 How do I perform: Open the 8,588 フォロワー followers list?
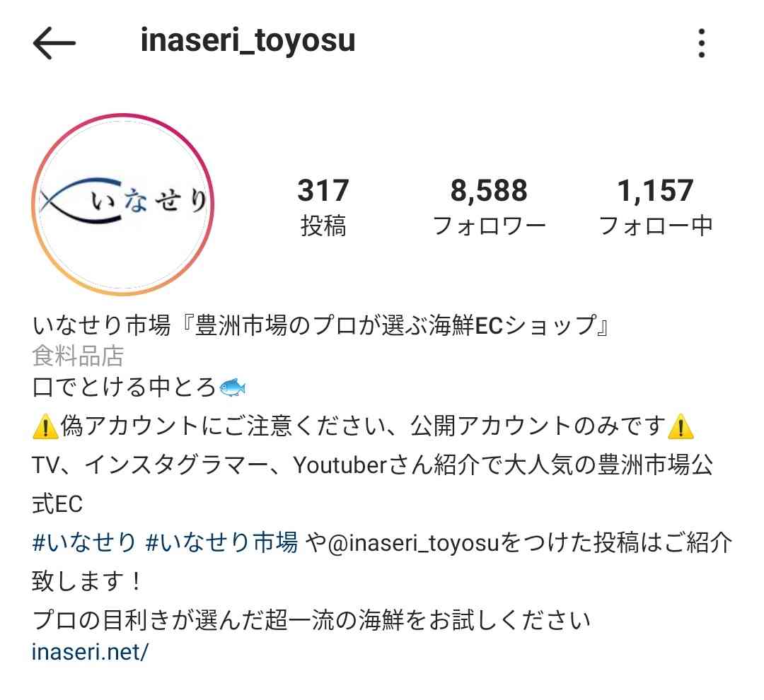(x=489, y=206)
